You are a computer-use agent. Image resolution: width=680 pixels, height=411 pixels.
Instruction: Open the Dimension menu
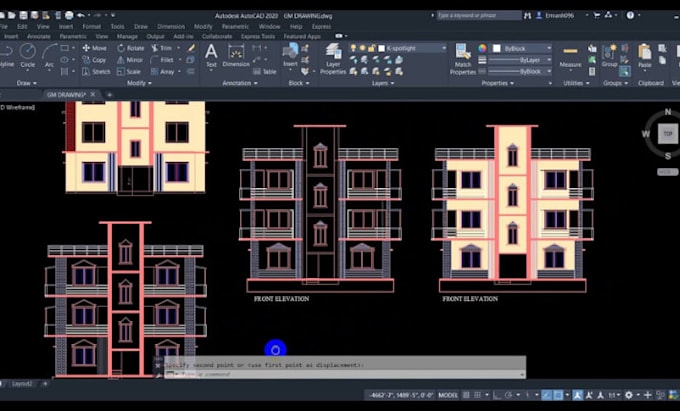click(171, 26)
